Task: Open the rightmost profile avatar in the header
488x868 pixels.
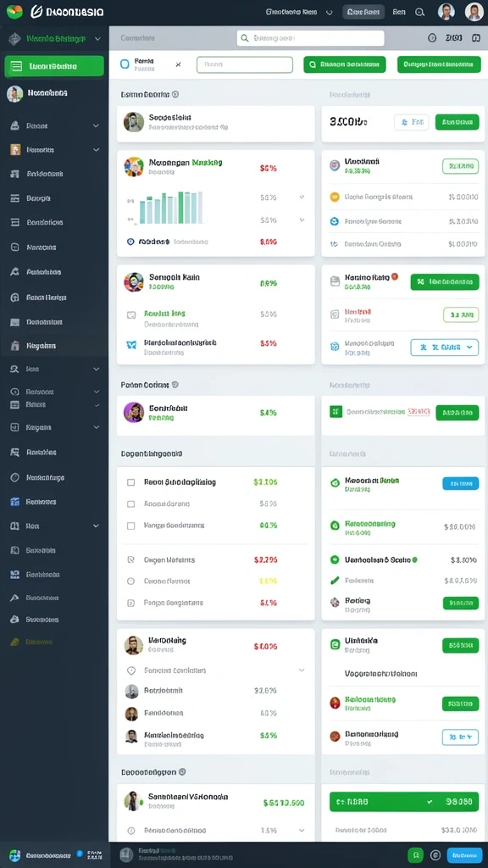Action: (474, 12)
